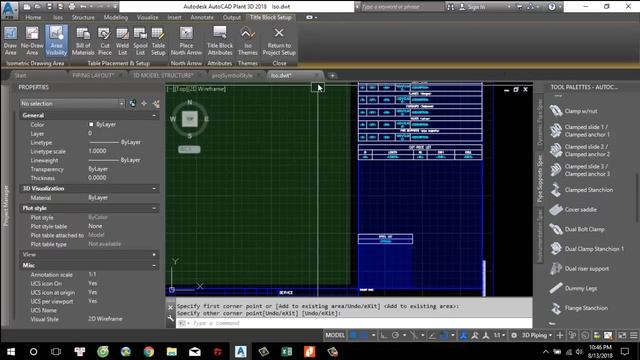This screenshot has height=360, width=640.
Task: Toggle the PICKADD icon in Properties
Action: 132,104
